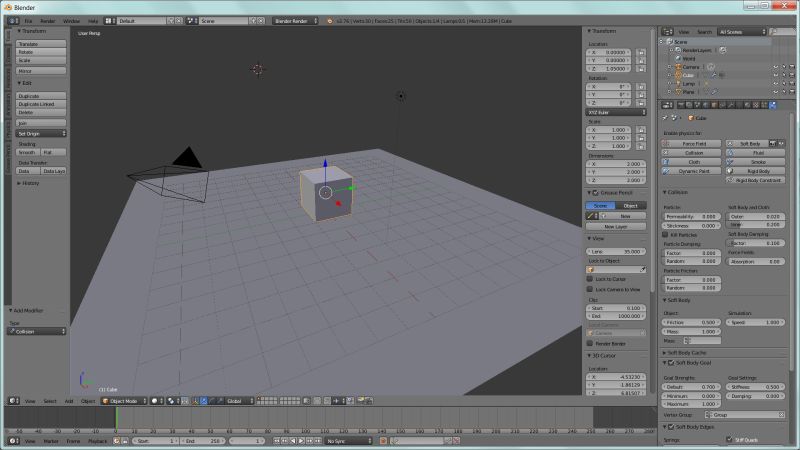Click the Smooth shading button
This screenshot has width=800, height=450.
click(x=28, y=153)
